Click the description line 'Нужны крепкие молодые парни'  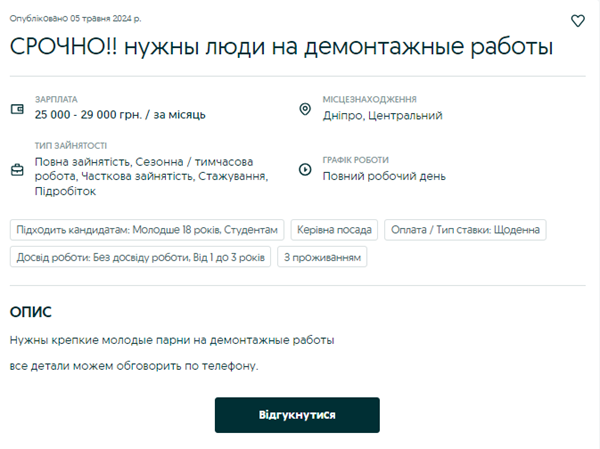tap(172, 340)
